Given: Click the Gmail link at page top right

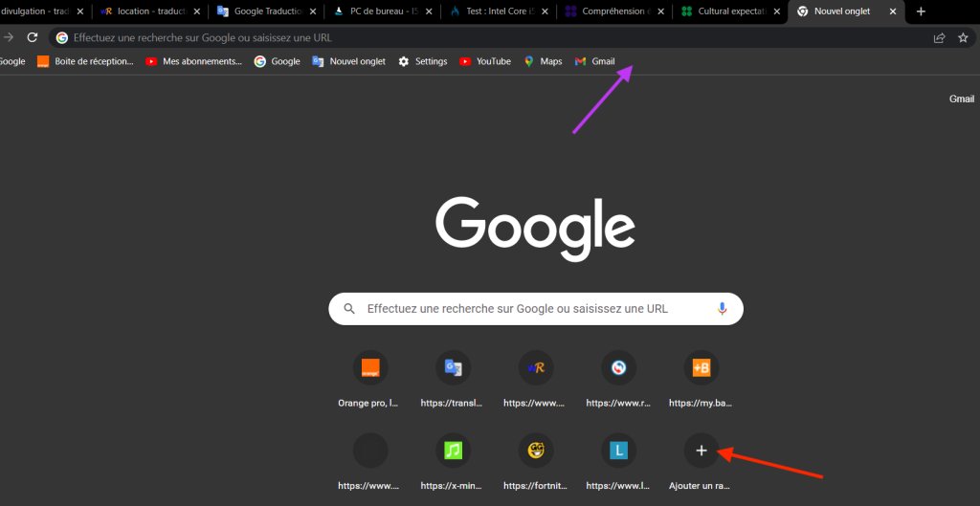Looking at the screenshot, I should coord(961,99).
